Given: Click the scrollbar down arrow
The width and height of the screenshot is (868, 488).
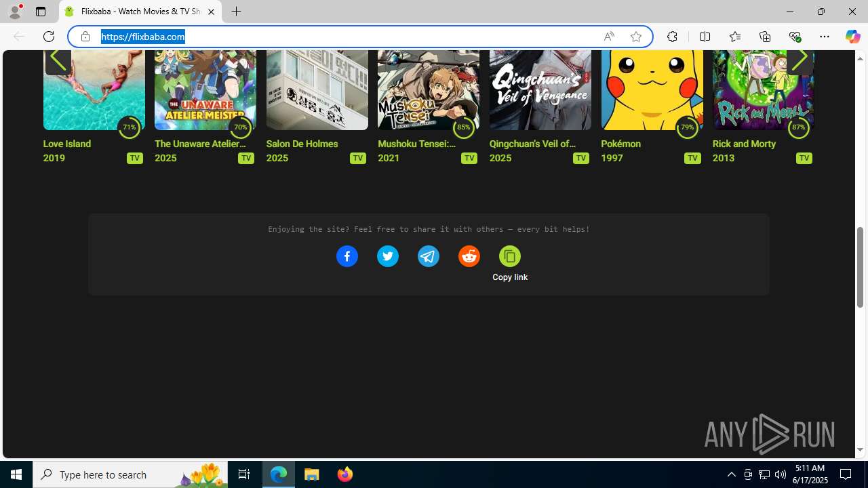Looking at the screenshot, I should (860, 450).
